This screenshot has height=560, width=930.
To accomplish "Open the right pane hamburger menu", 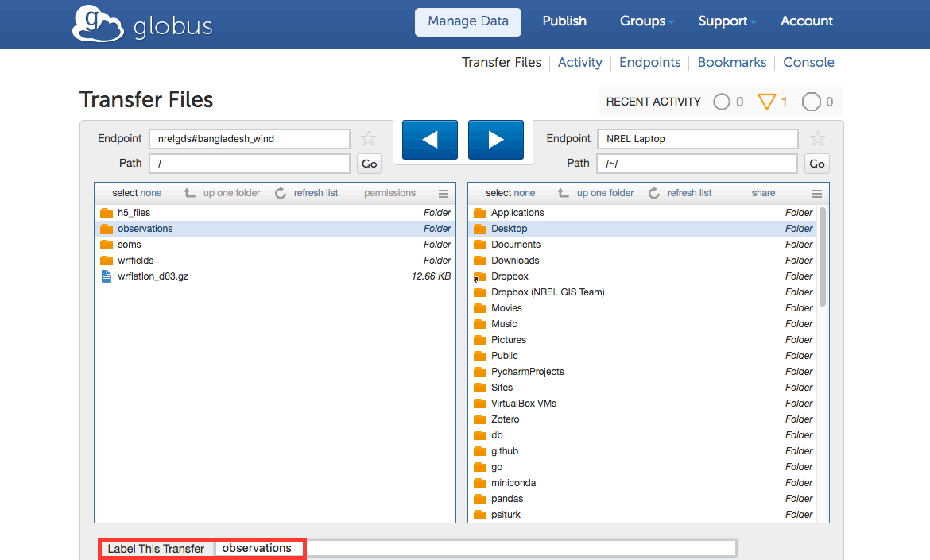I will click(x=816, y=194).
